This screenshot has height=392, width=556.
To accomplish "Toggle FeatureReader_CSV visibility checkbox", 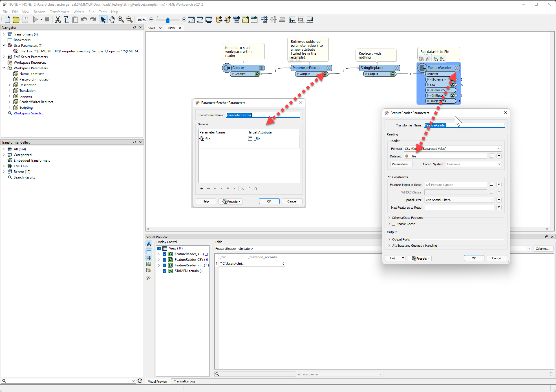I will 164,260.
